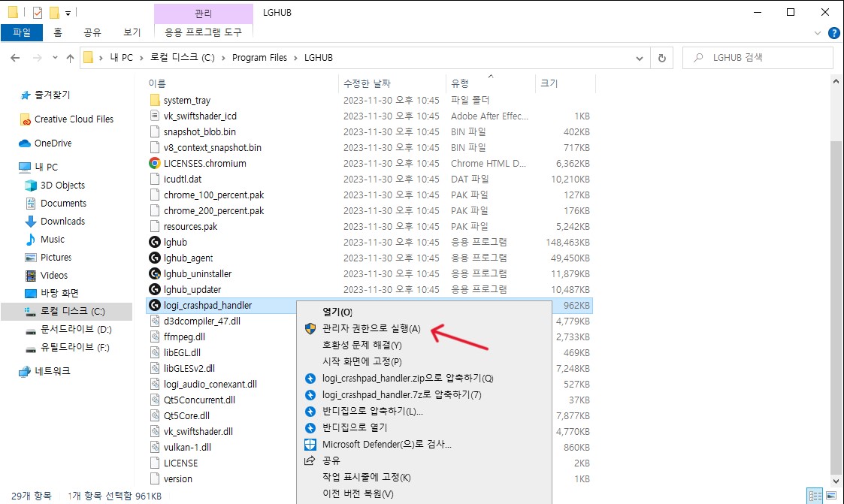The height and width of the screenshot is (504, 844).
Task: Click the Videos film icon
Action: click(x=31, y=276)
